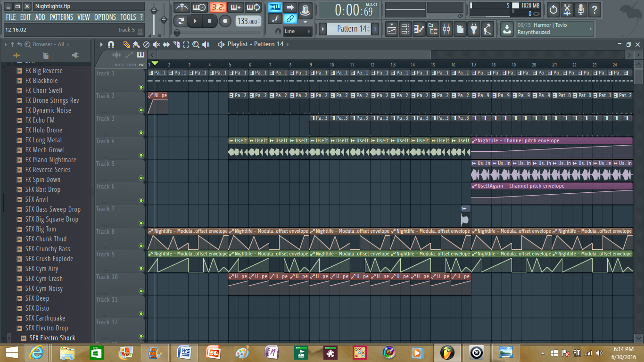
Task: Mute Track 1 with its green light
Action: pyautogui.click(x=141, y=88)
